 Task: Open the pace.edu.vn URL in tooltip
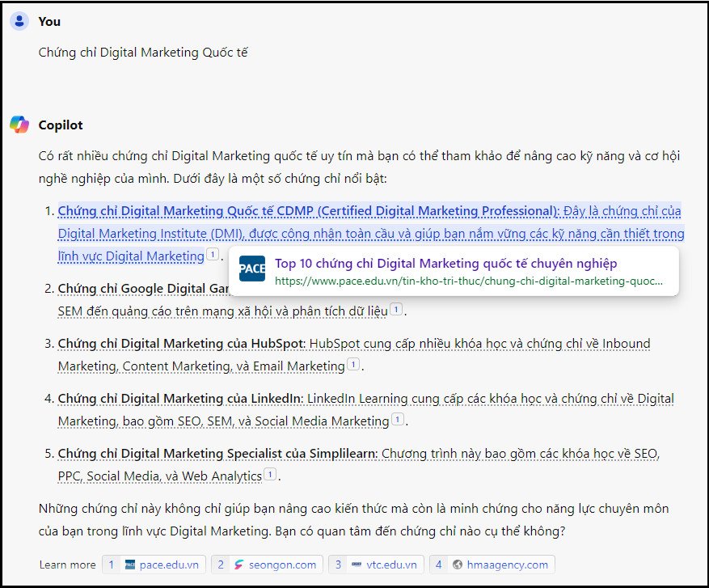point(469,281)
